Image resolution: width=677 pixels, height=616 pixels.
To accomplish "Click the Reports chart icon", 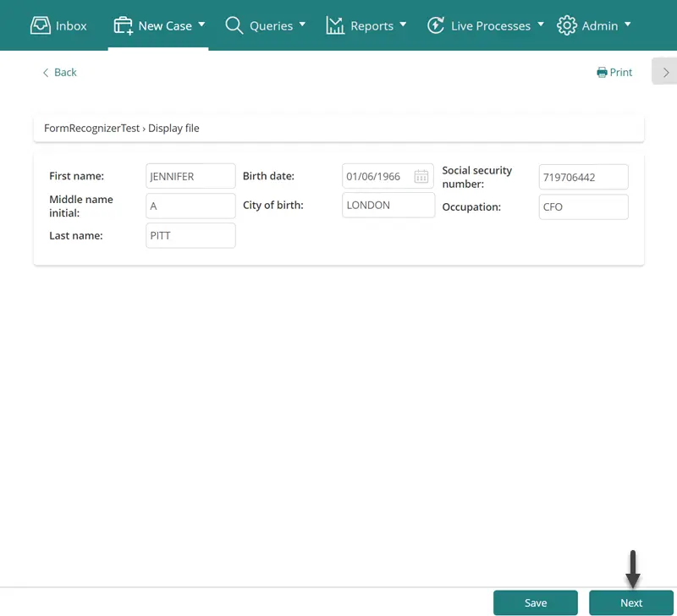I will 335,25.
